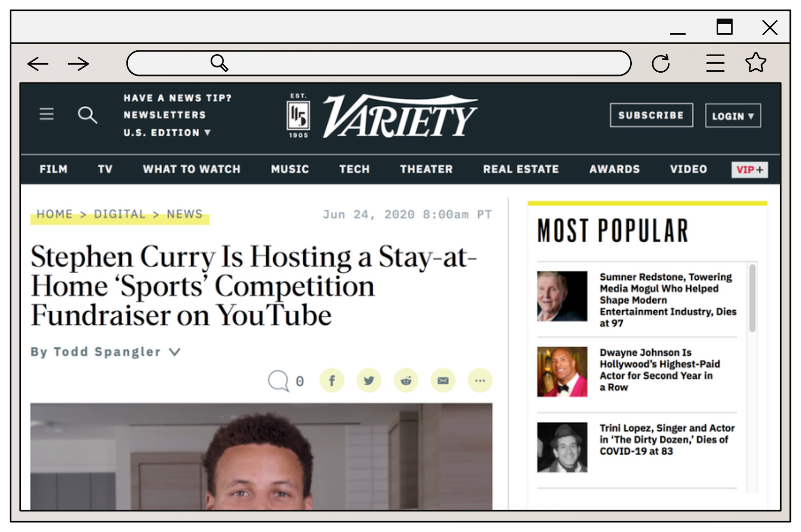Open Variety site search magnifier
The width and height of the screenshot is (801, 532).
point(87,115)
